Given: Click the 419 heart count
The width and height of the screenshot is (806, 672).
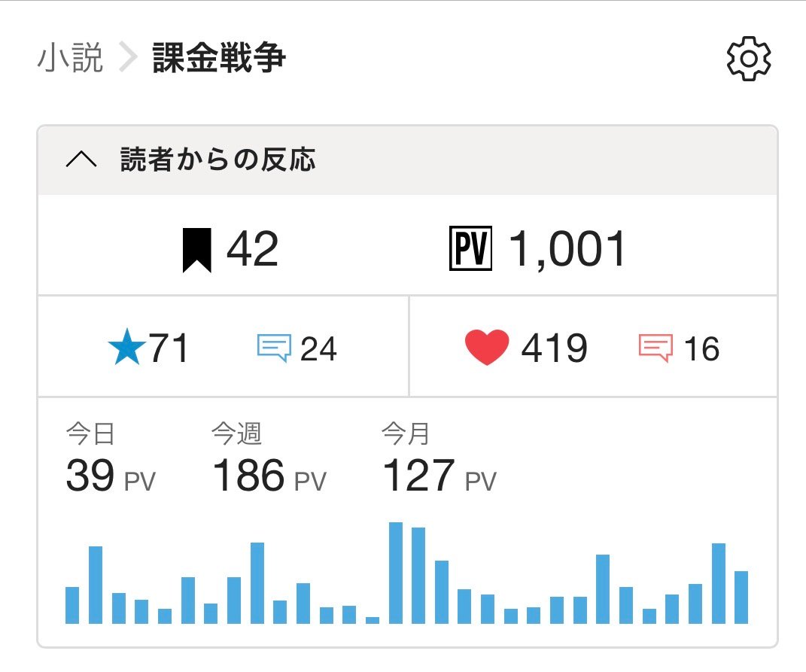Looking at the screenshot, I should [554, 349].
